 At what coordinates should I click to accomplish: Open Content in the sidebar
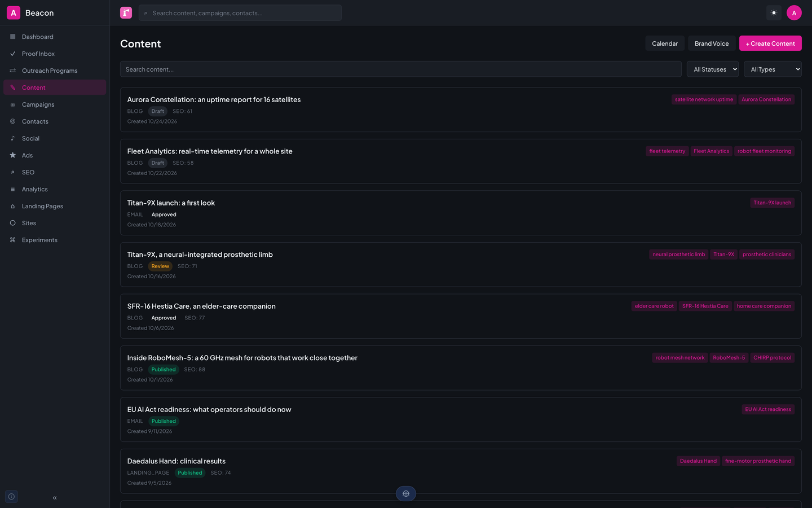[x=55, y=87]
